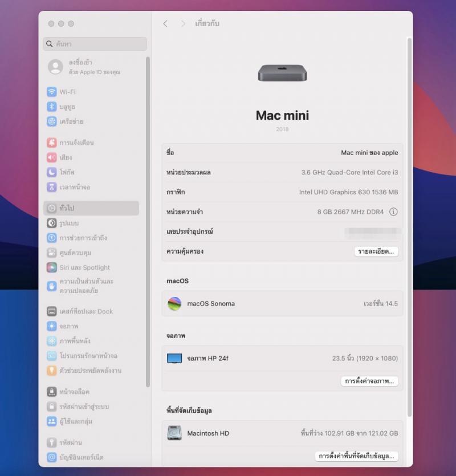This screenshot has width=456, height=476.
Task: Open ผู้ใช้และกลุ่ม (Users & Groups)
Action: click(70, 421)
